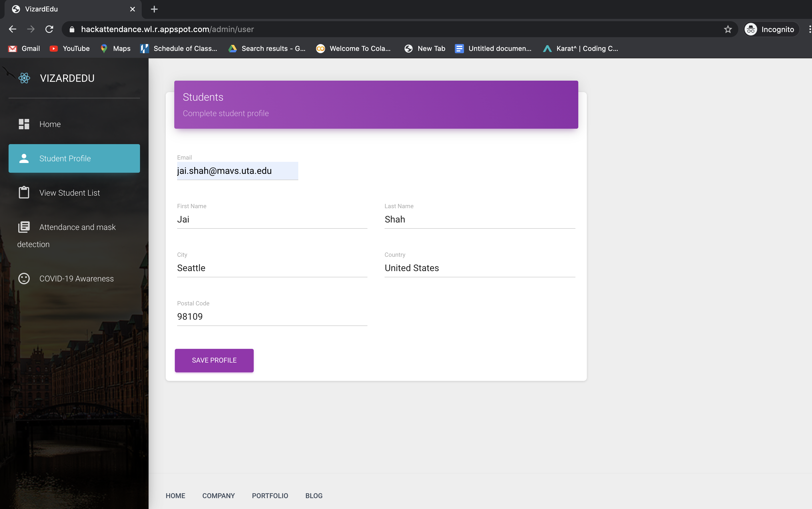The height and width of the screenshot is (509, 812).
Task: Edit the Country field showing United States
Action: coord(479,268)
